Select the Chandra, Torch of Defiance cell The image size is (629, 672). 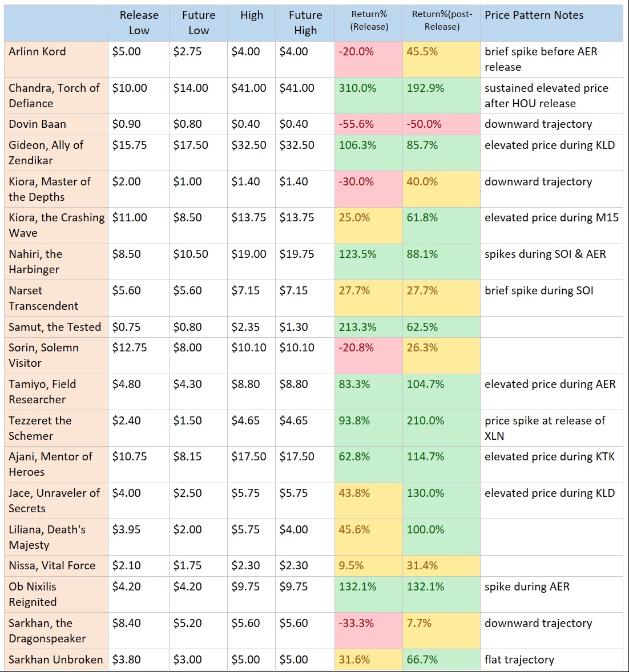pyautogui.click(x=54, y=95)
